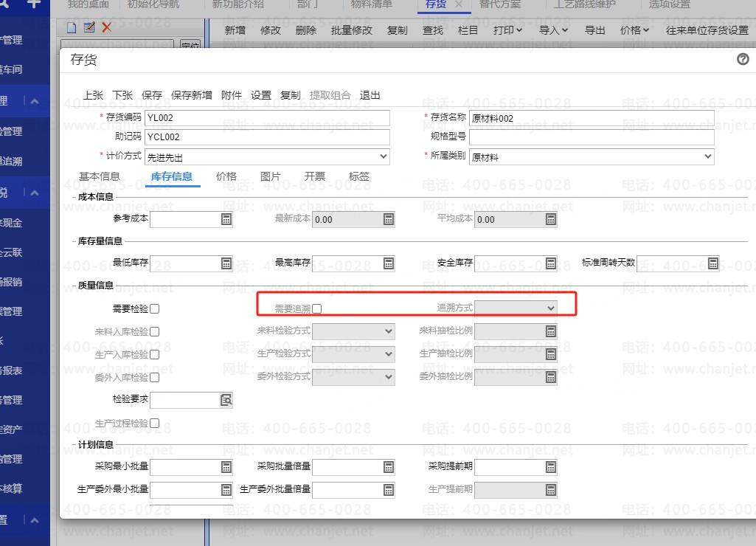The width and height of the screenshot is (756, 546).
Task: Click calculator icon for 采购提前期
Action: click(551, 467)
